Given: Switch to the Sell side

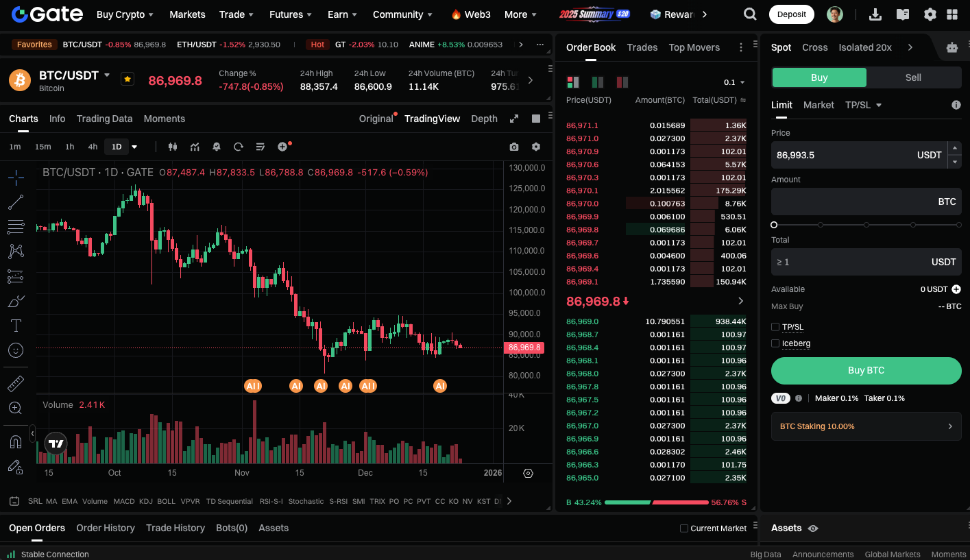Looking at the screenshot, I should tap(913, 77).
